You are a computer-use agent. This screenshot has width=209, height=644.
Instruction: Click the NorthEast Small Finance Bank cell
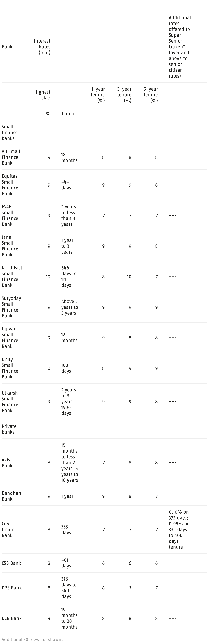tap(12, 277)
